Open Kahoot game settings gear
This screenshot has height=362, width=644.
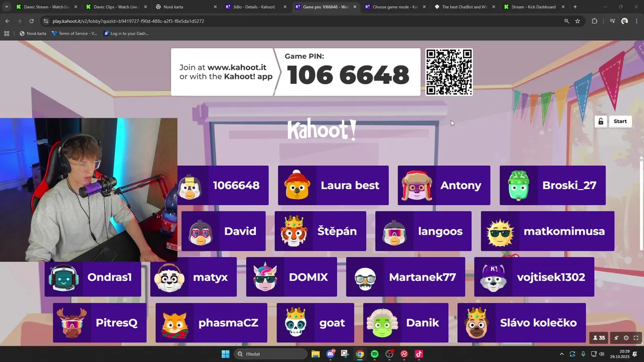tap(626, 338)
